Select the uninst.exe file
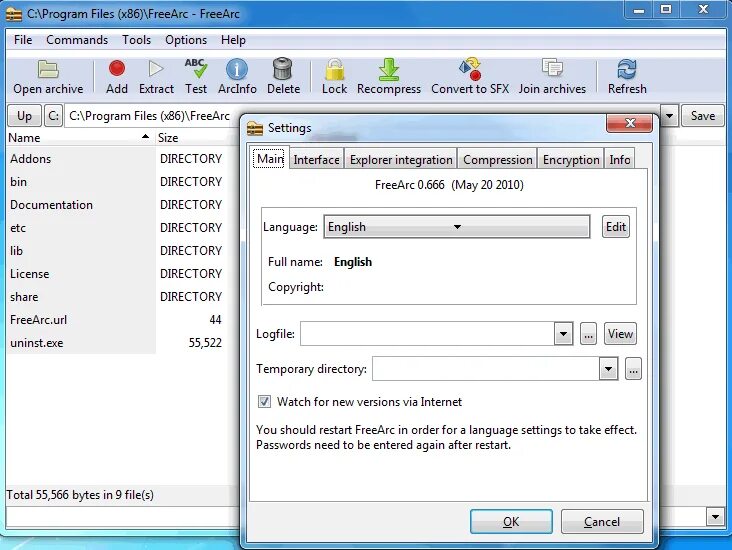732x550 pixels. coord(116,343)
